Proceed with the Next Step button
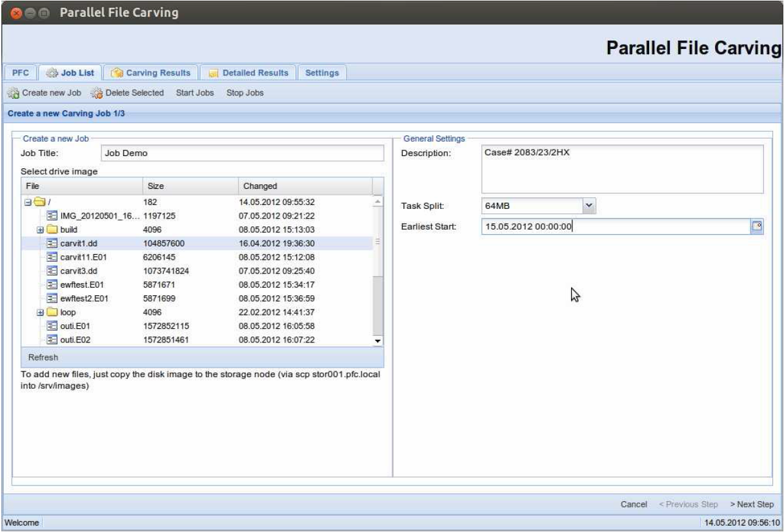 (752, 504)
